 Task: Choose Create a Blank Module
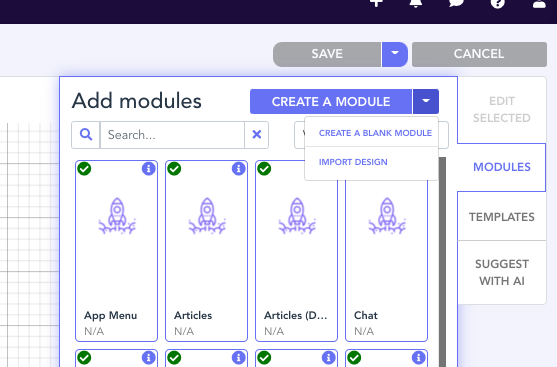pyautogui.click(x=375, y=133)
